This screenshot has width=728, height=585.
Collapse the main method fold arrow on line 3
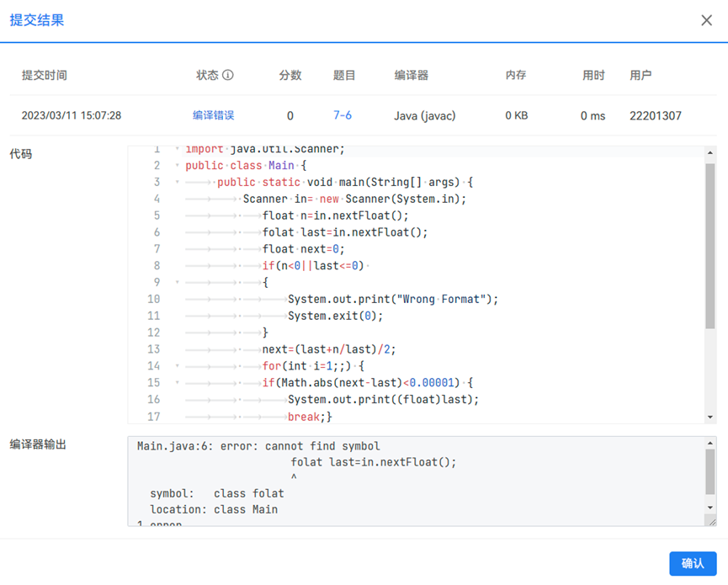pos(177,182)
